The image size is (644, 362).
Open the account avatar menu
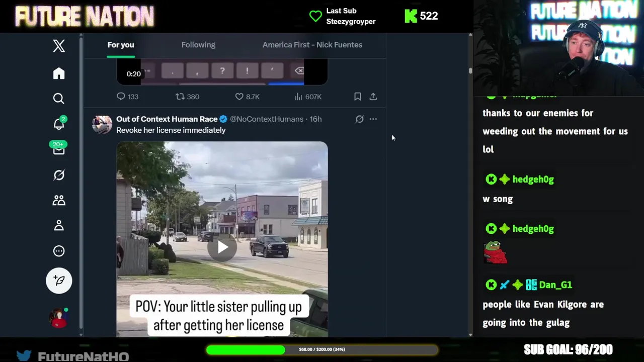pyautogui.click(x=59, y=318)
